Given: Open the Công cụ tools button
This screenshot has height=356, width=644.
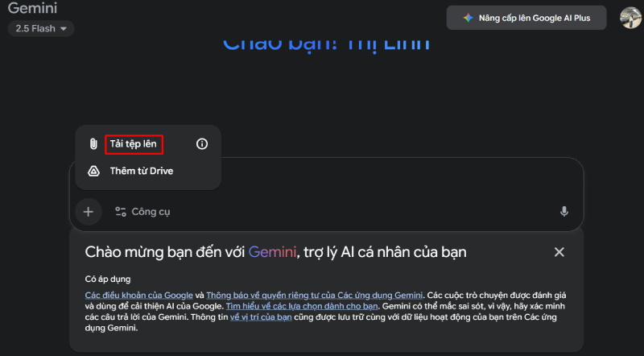Looking at the screenshot, I should [x=142, y=212].
